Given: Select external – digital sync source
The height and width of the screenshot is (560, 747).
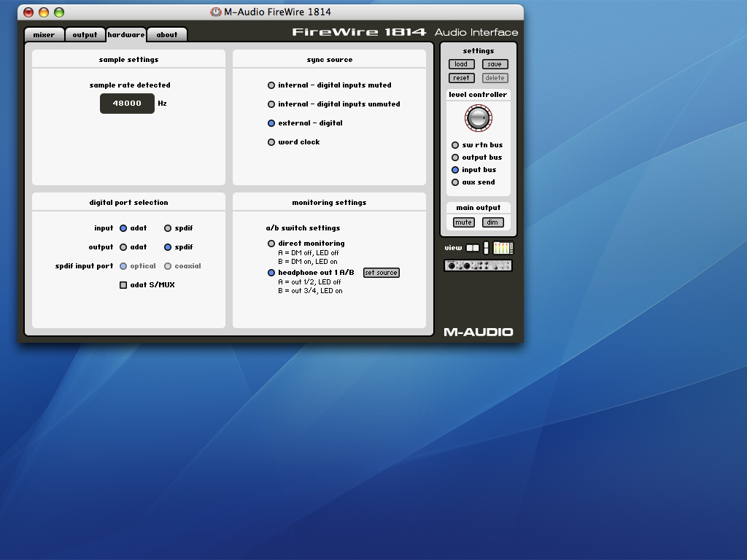Looking at the screenshot, I should click(x=271, y=123).
